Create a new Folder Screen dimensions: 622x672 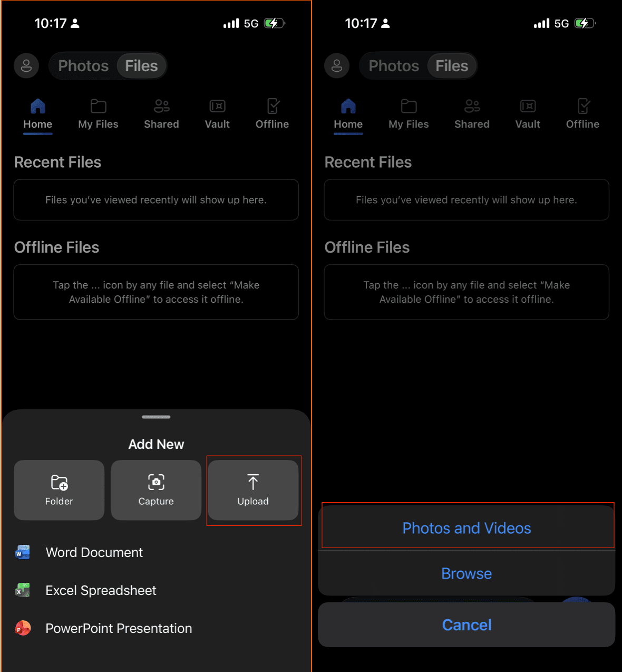pos(59,489)
